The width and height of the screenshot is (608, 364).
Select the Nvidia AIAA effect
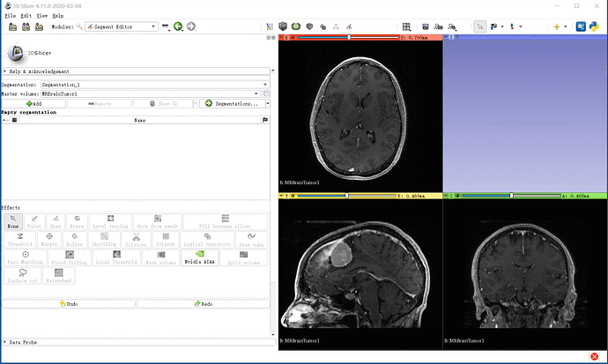point(200,257)
